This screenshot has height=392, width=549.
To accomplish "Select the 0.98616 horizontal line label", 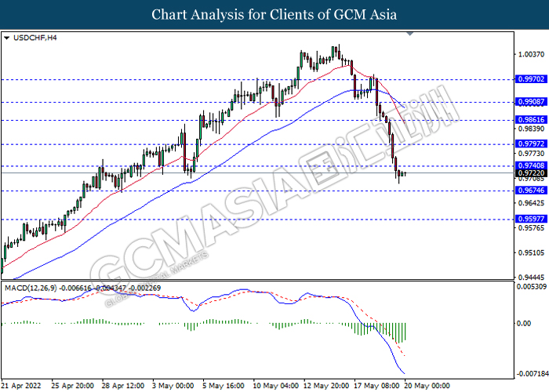I will (531, 120).
